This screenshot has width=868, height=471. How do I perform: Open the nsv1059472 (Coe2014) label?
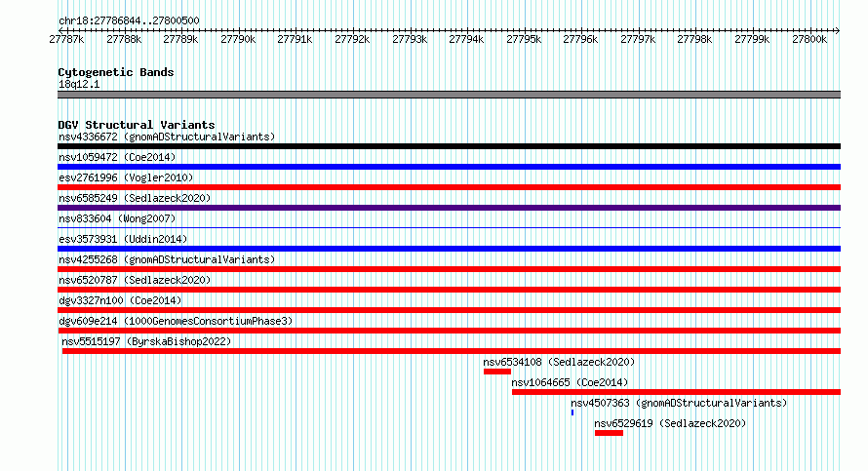pos(117,157)
